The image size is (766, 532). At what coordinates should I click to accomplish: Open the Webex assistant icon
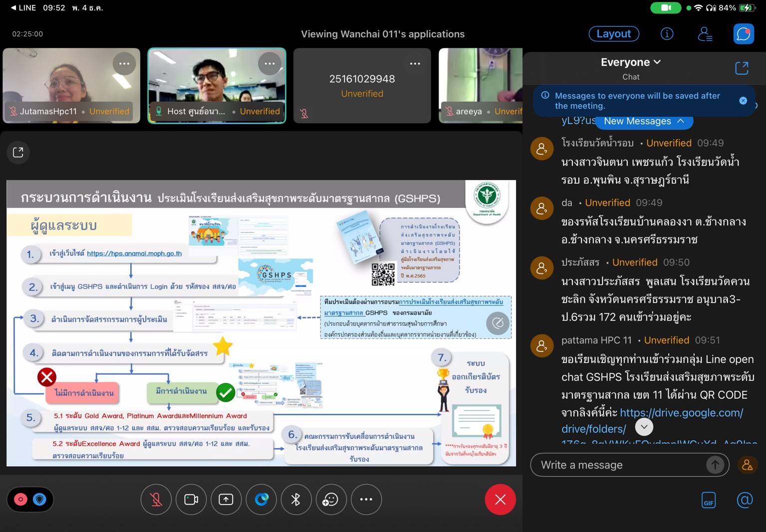coord(261,499)
